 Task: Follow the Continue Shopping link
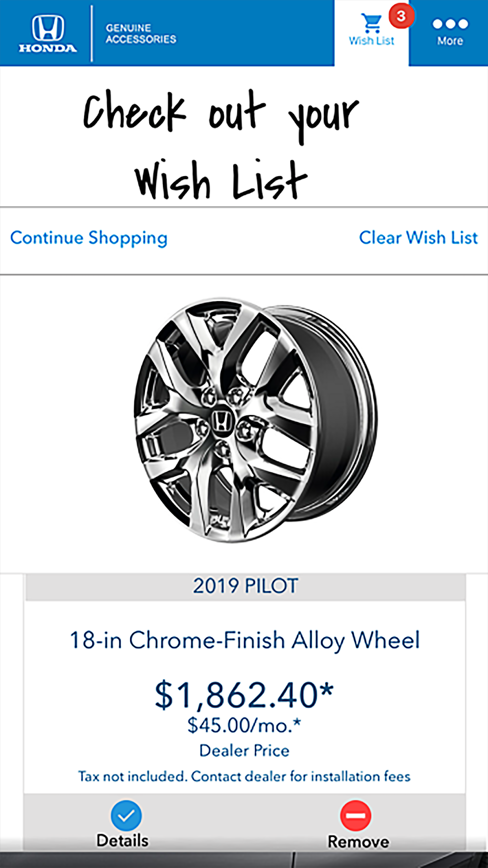[x=89, y=238]
